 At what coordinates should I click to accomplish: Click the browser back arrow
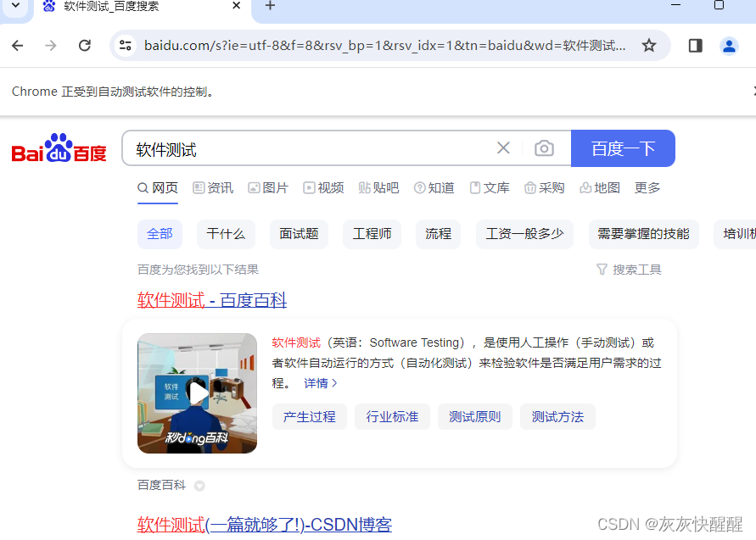click(x=17, y=46)
